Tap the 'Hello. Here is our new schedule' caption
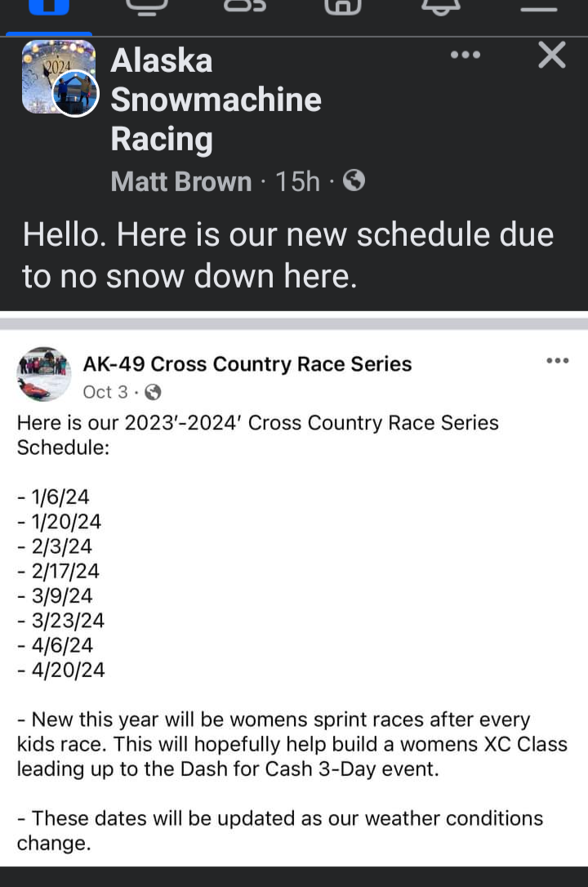 (x=287, y=255)
